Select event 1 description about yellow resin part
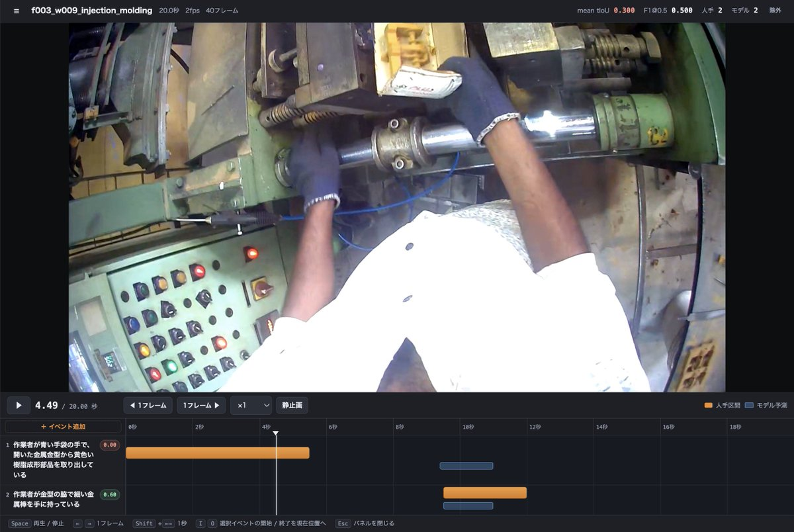The height and width of the screenshot is (532, 794). pos(53,460)
